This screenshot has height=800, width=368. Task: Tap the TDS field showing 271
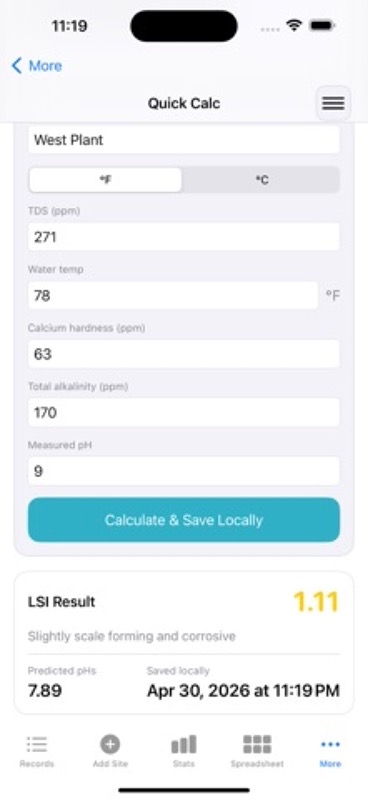184,237
